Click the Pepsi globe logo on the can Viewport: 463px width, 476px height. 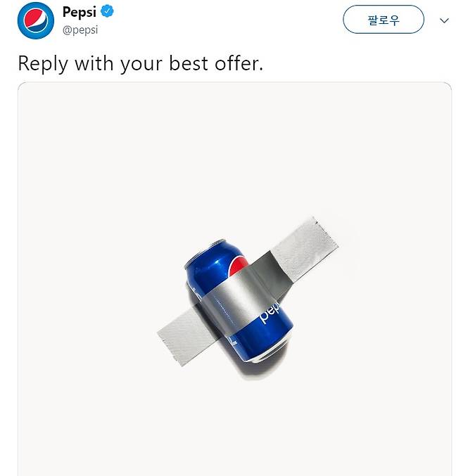pos(238,266)
